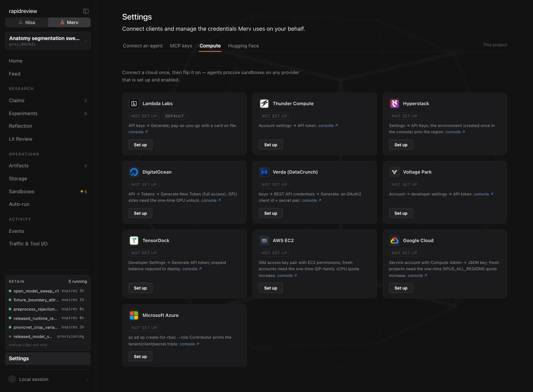Switch to the Nisa agent
Viewport: 533px width, 392px height.
(x=27, y=22)
